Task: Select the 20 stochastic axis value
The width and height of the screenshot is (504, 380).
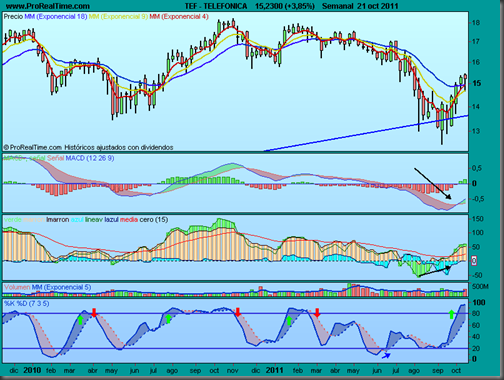Action: [477, 349]
